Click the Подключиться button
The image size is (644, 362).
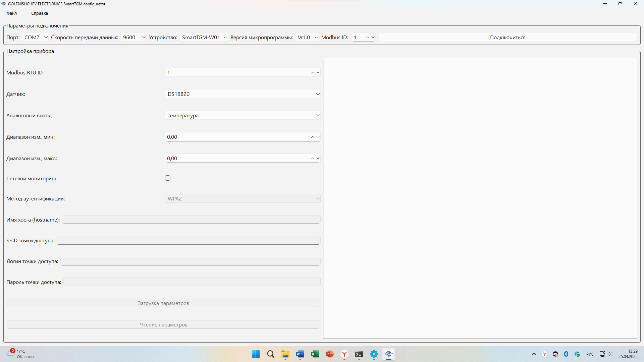pyautogui.click(x=507, y=38)
